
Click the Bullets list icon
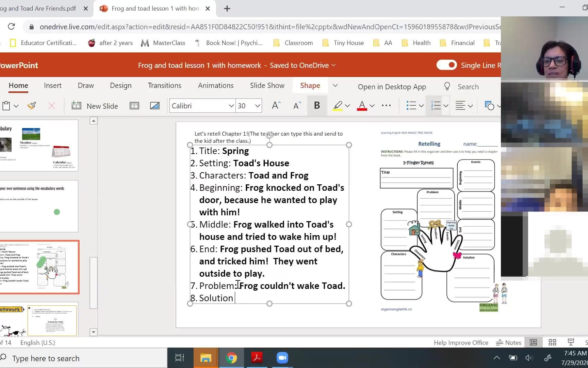[411, 106]
